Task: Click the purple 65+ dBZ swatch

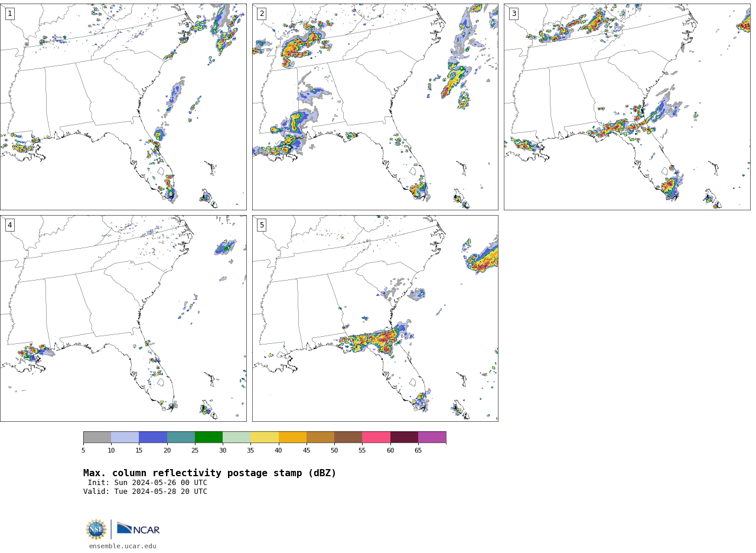Action: point(432,437)
